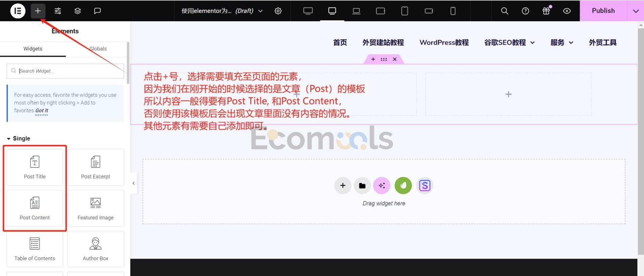Open the Structure layers panel

pyautogui.click(x=77, y=11)
